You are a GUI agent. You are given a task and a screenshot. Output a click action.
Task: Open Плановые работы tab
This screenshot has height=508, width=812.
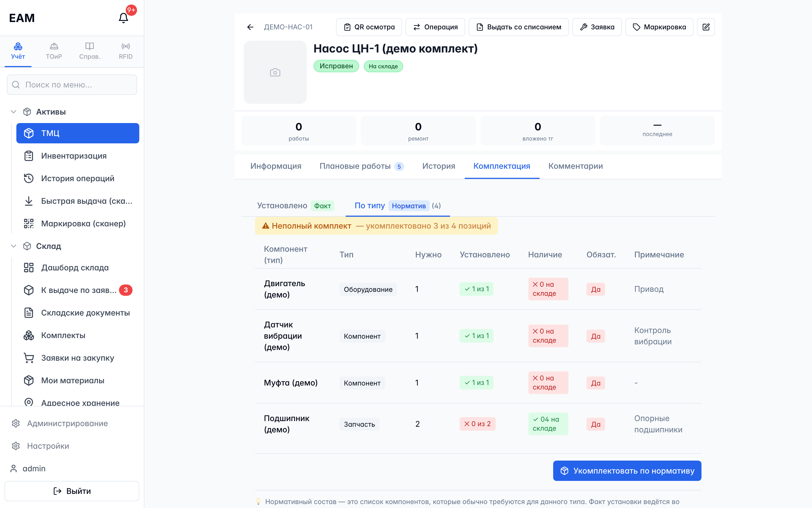[x=362, y=166]
